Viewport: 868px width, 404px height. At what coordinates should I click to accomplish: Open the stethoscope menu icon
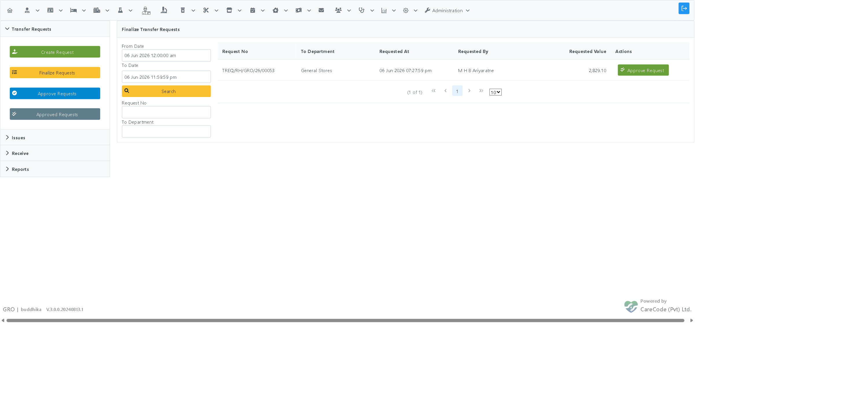coord(361,10)
